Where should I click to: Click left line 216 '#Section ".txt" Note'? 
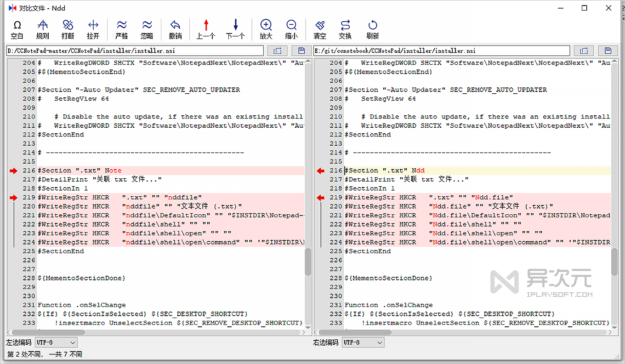(80, 171)
